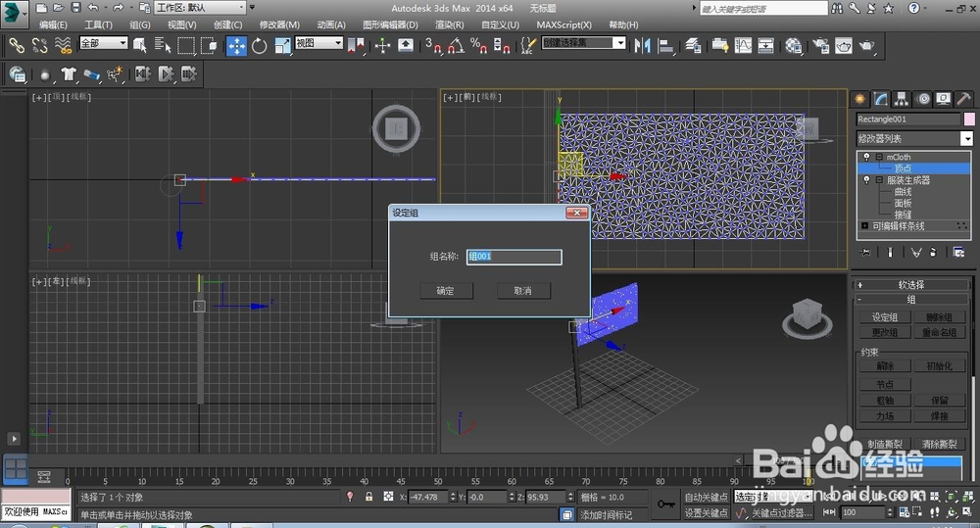Click the Render Production teapot icon
Screen dimensions: 980x528
tap(867, 45)
